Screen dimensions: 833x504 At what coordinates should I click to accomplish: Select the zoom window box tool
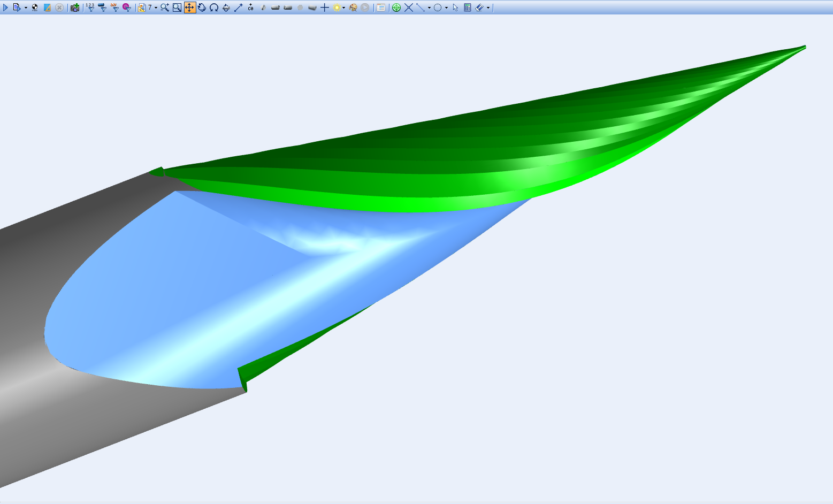(x=177, y=7)
